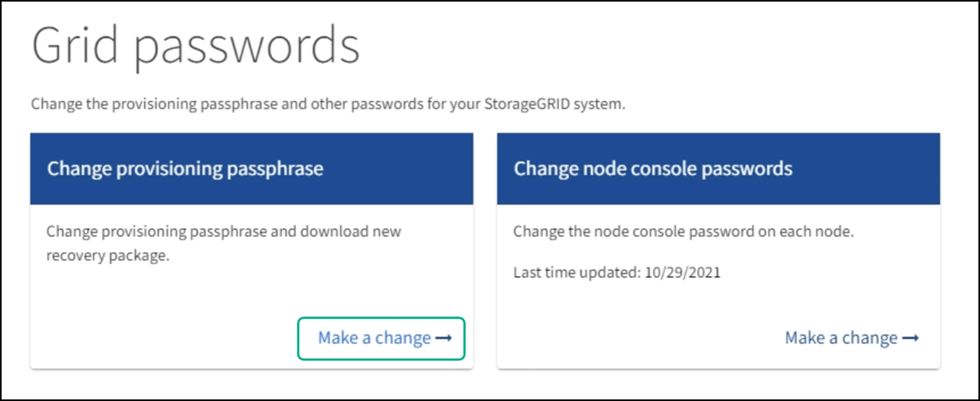
Task: Click the arrow icon in provisioning passphrase card
Action: pos(444,338)
